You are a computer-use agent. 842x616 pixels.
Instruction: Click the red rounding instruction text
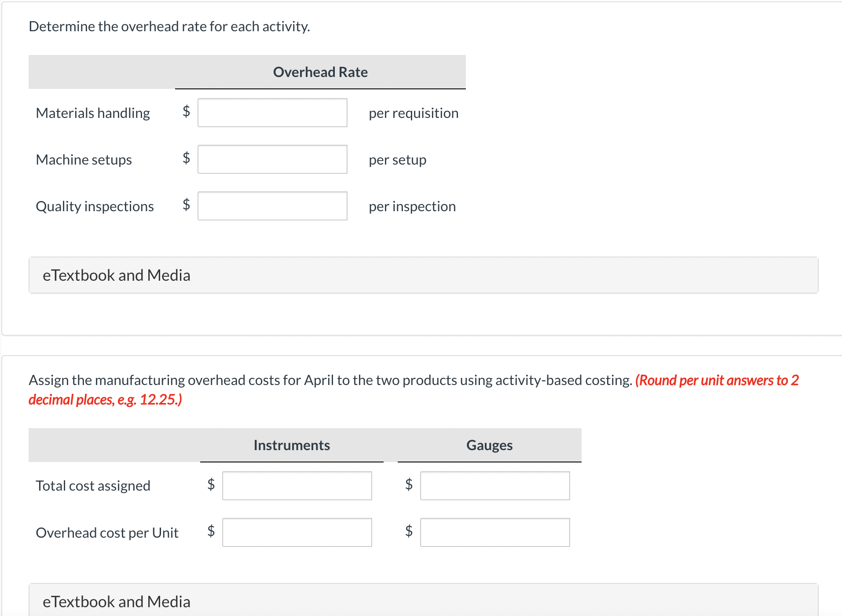click(717, 380)
